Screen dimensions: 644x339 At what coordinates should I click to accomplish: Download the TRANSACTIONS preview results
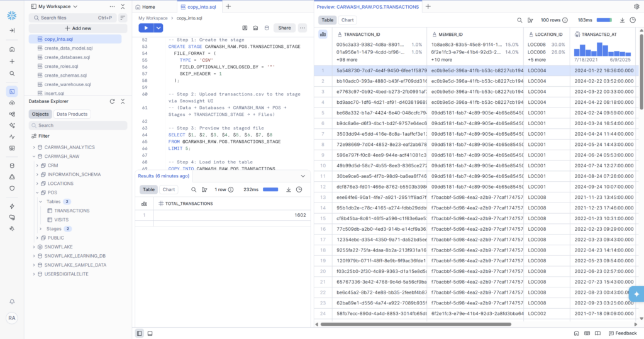tap(622, 20)
